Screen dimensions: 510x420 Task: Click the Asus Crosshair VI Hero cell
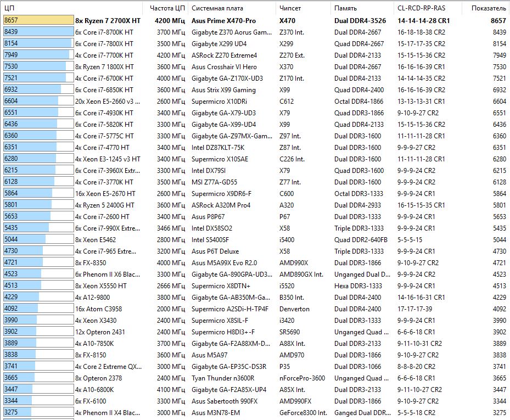224,67
